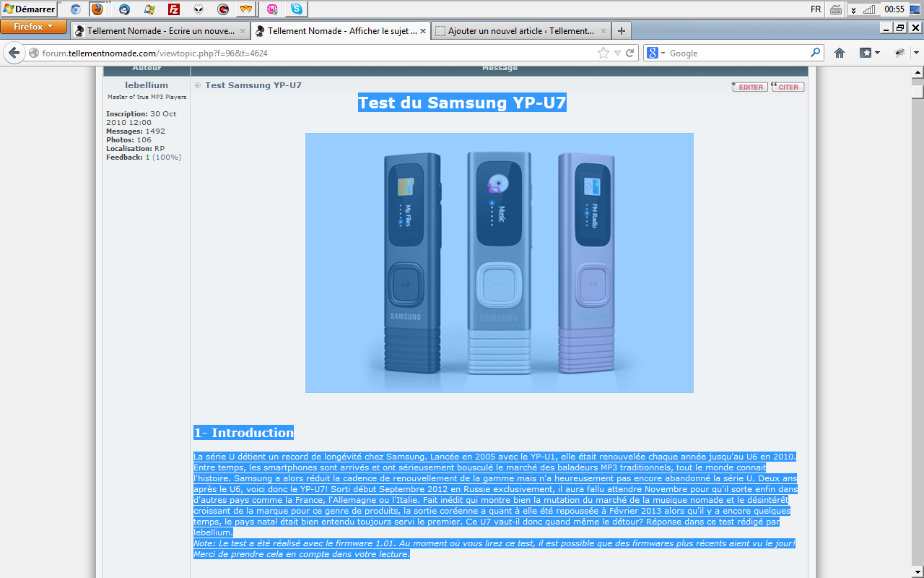Viewport: 924px width, 578px height.
Task: Click the 'Auteur' column header
Action: click(x=147, y=69)
